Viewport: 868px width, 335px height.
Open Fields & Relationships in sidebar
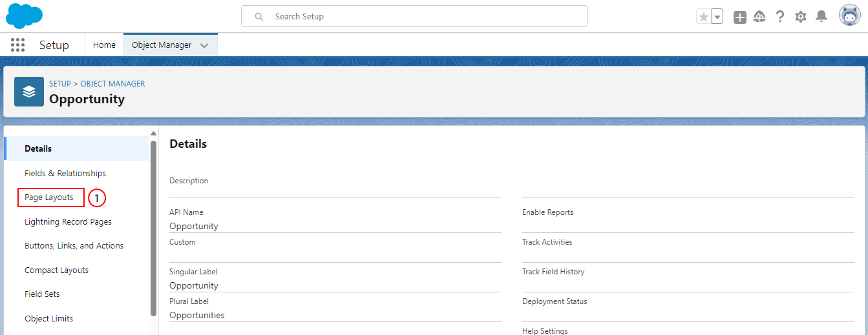coord(65,173)
